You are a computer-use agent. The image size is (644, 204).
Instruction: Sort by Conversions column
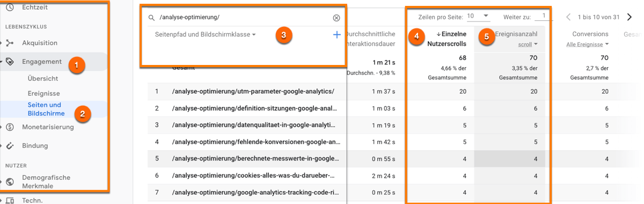coord(590,34)
